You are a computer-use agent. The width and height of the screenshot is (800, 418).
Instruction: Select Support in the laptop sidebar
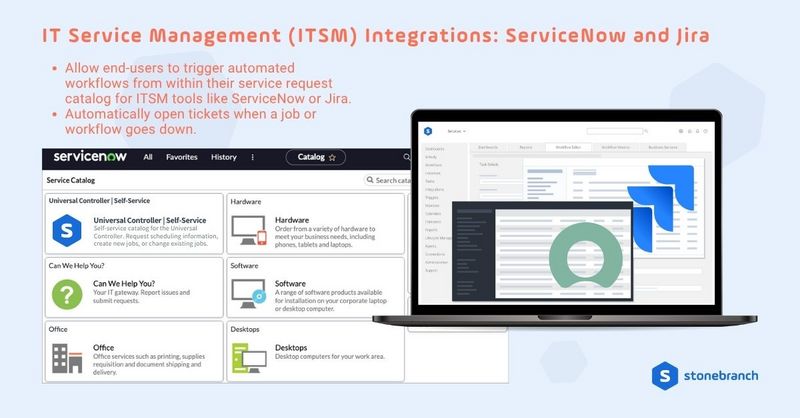(431, 271)
